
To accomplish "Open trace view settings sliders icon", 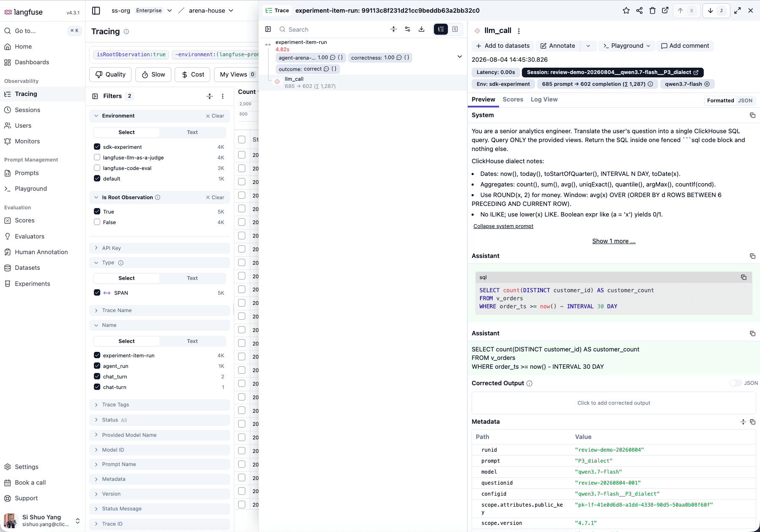I will (408, 29).
